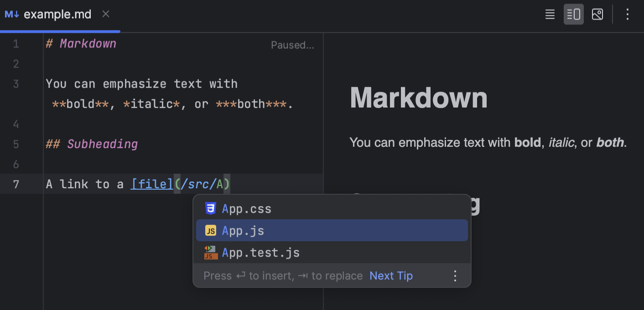Click the test file icon beside App.test.js

coord(210,253)
